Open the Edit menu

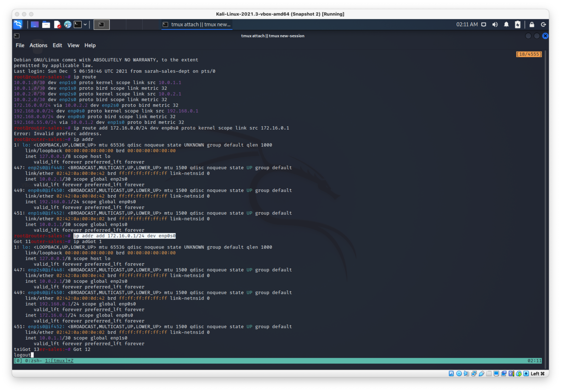[57, 45]
